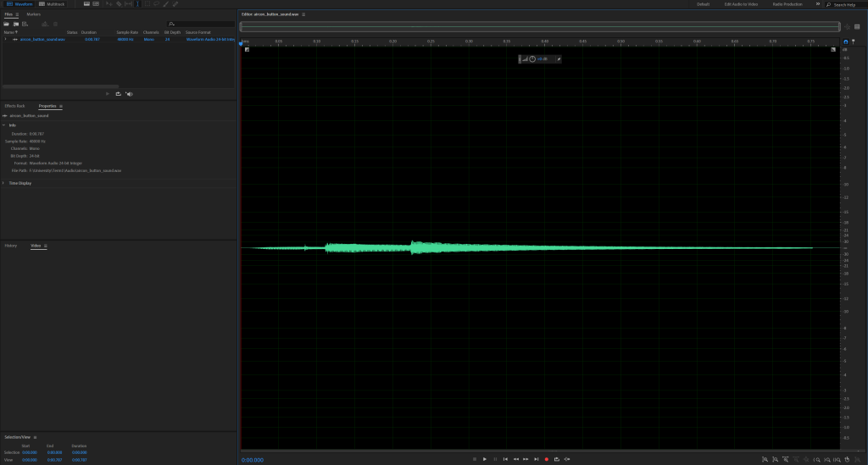Image resolution: width=868 pixels, height=465 pixels.
Task: Click the Rewind button in transport
Action: pos(515,459)
